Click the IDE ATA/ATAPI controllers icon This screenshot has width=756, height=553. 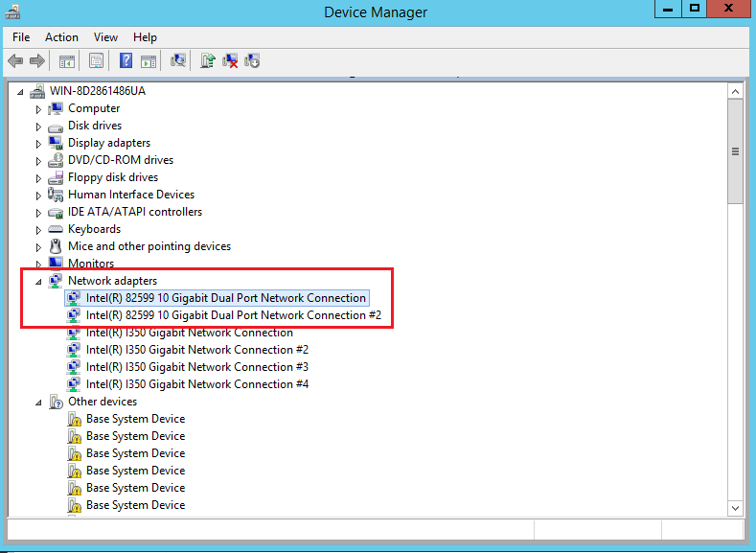(56, 213)
